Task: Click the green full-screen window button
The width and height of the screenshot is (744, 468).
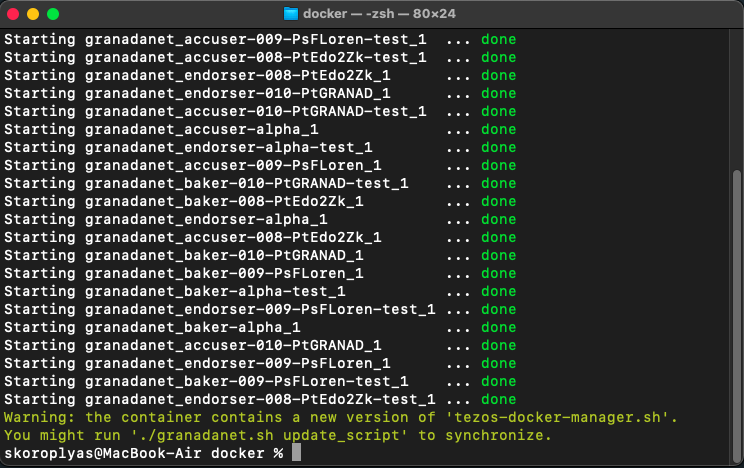Action: click(53, 14)
